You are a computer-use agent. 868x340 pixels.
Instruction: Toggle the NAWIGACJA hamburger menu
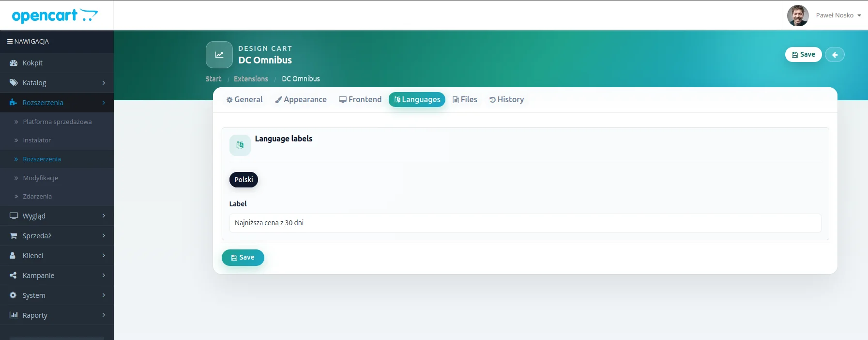(x=10, y=42)
